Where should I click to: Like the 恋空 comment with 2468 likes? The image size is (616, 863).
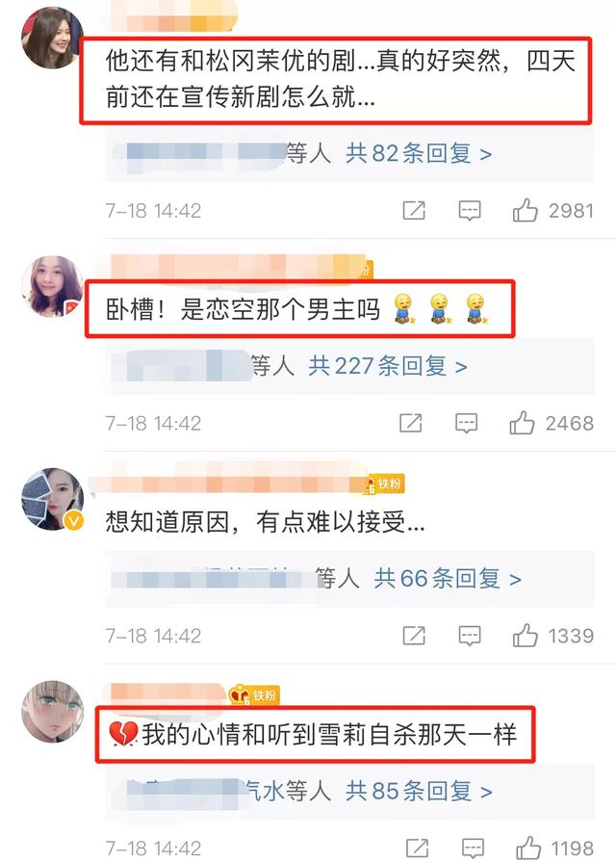pos(522,423)
